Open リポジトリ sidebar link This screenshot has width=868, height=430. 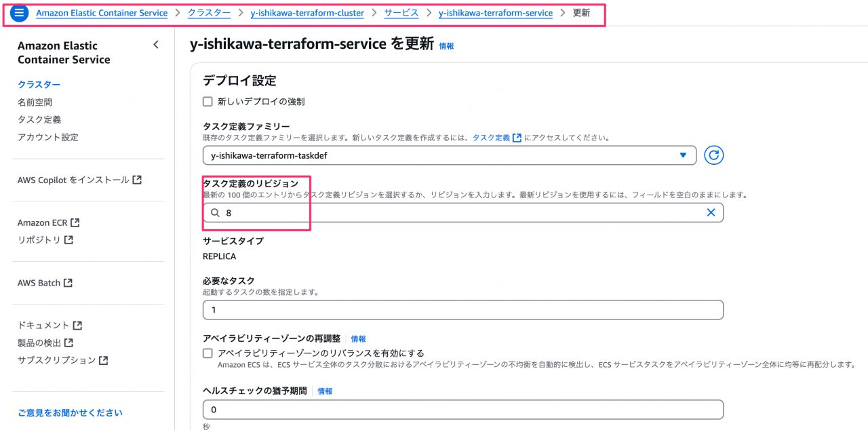pos(39,240)
